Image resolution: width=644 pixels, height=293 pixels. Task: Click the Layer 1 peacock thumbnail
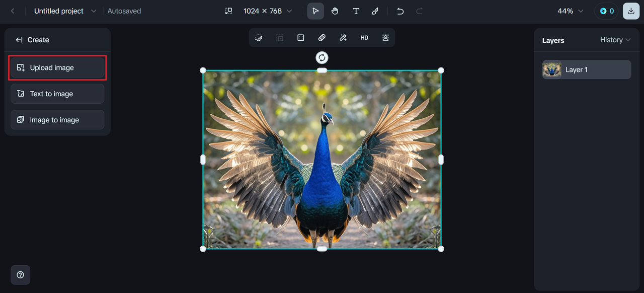(x=552, y=69)
